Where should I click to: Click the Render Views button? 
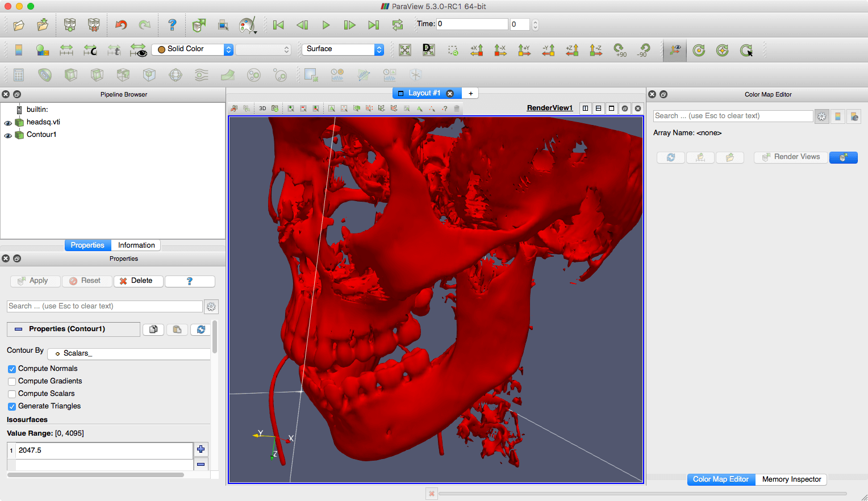(x=791, y=157)
